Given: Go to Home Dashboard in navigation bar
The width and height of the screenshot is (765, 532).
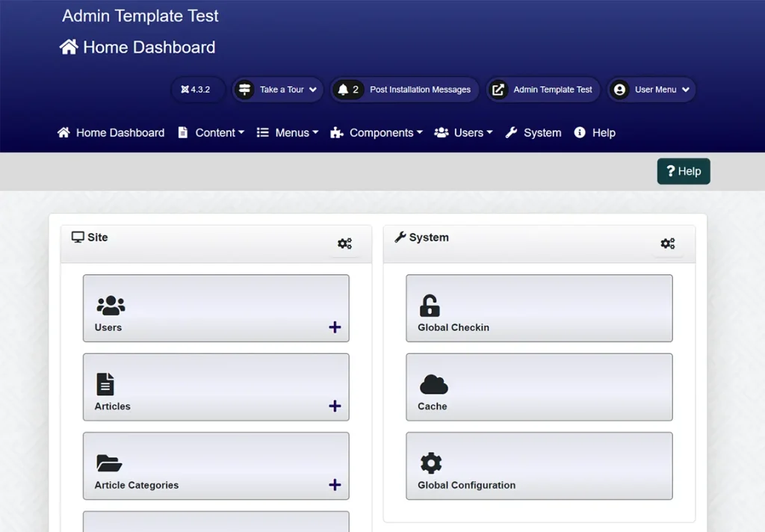Looking at the screenshot, I should (111, 133).
